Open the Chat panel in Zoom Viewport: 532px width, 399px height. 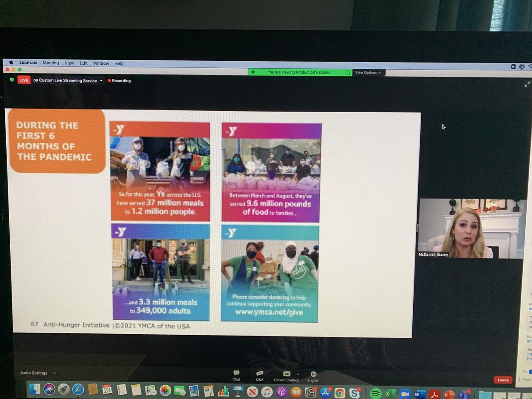(236, 376)
